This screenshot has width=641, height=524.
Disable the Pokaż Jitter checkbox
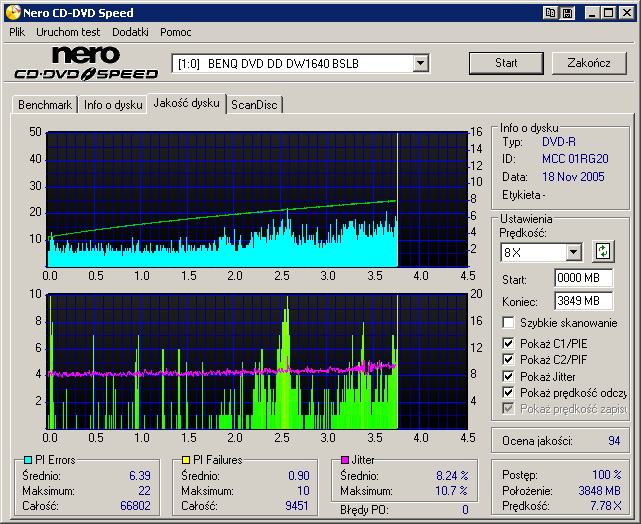click(508, 376)
